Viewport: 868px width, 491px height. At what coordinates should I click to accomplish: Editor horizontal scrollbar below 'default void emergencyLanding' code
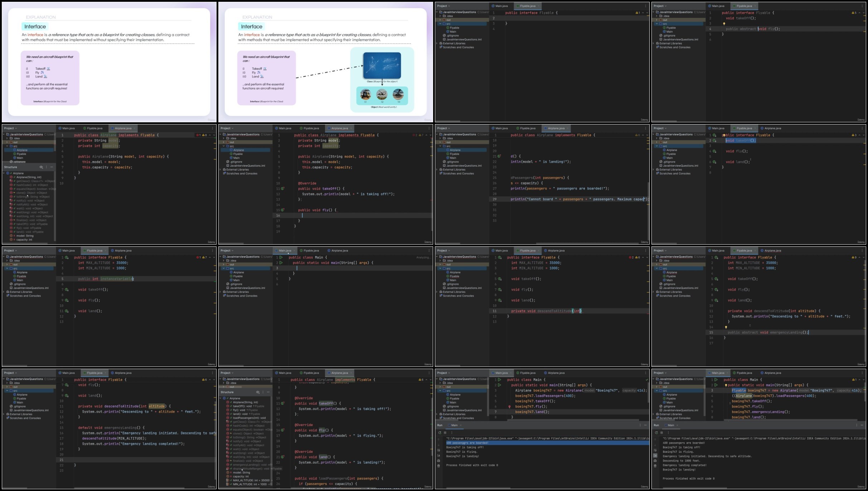[129, 488]
